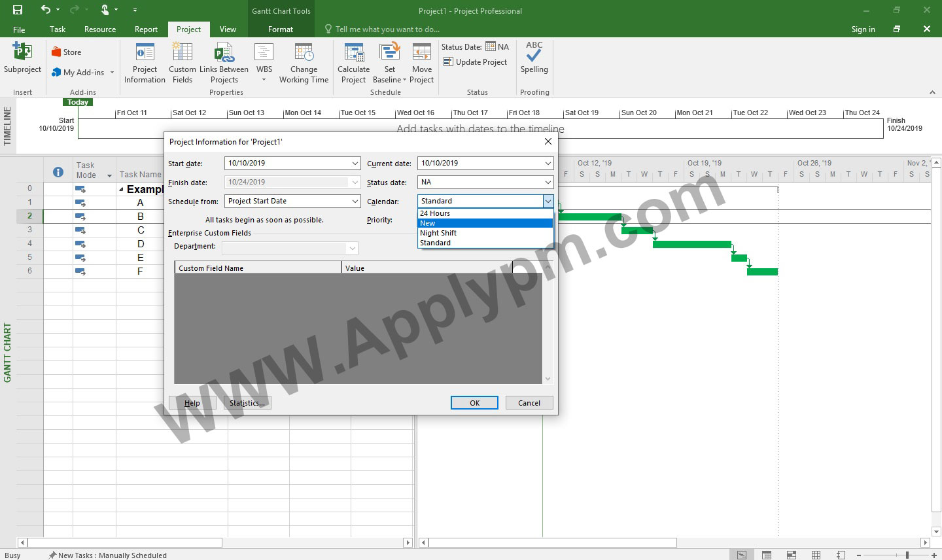The width and height of the screenshot is (942, 560).
Task: Click task mode icon for row E
Action: click(x=80, y=258)
